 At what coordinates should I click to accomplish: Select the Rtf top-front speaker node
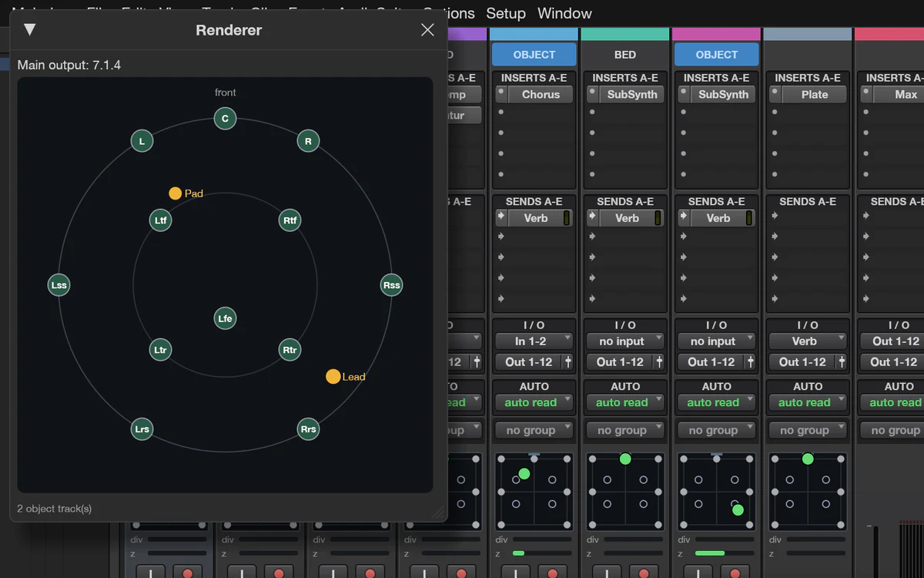pyautogui.click(x=290, y=220)
